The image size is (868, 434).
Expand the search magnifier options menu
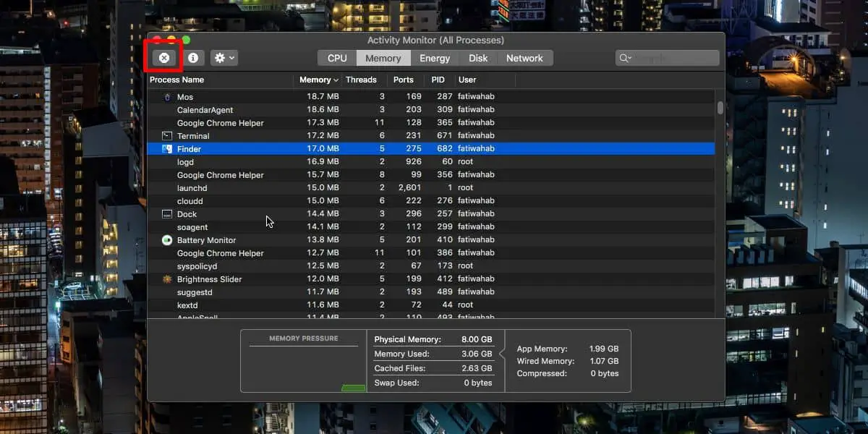(625, 58)
